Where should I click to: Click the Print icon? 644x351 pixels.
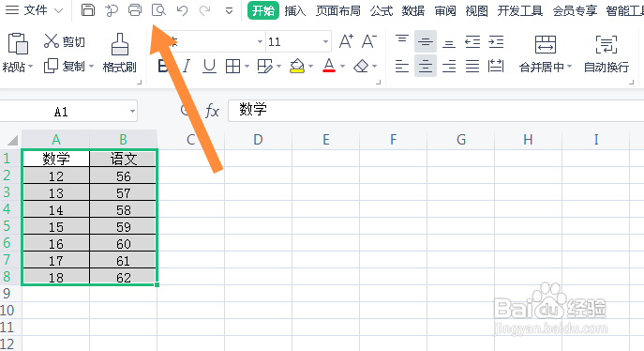click(135, 10)
